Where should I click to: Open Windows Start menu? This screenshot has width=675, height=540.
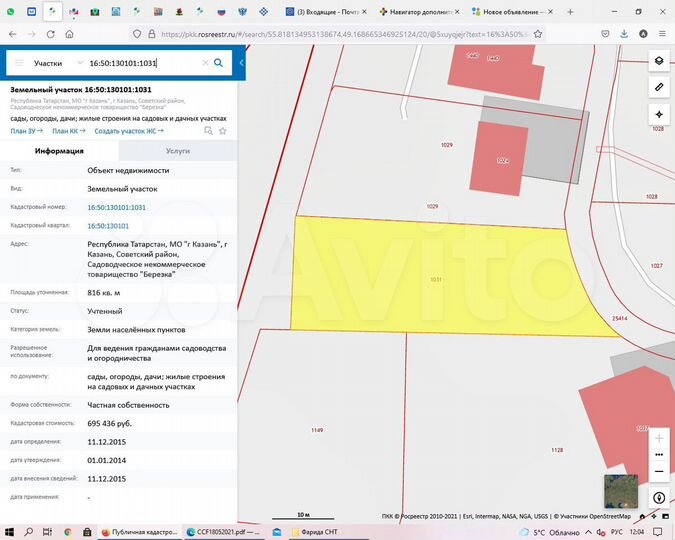(x=9, y=532)
